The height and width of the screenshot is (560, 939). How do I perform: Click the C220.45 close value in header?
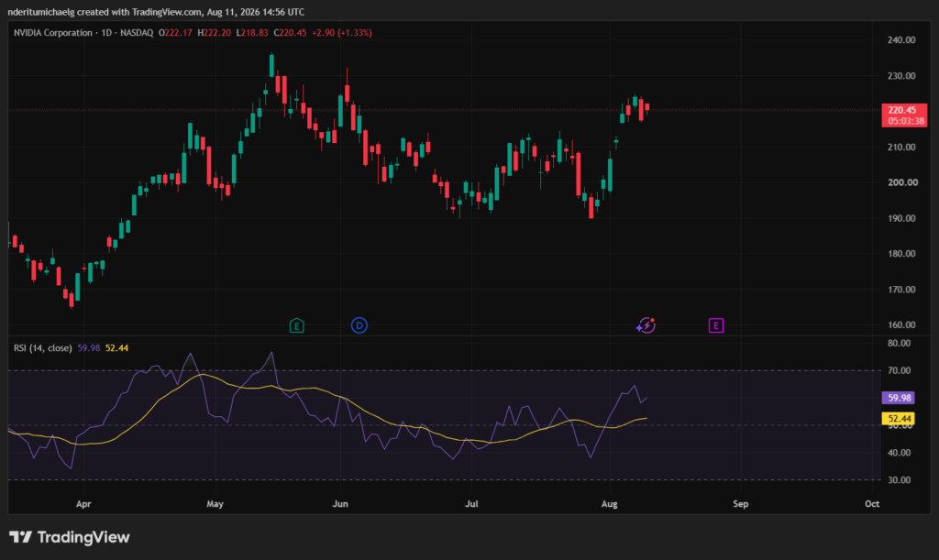pos(290,33)
